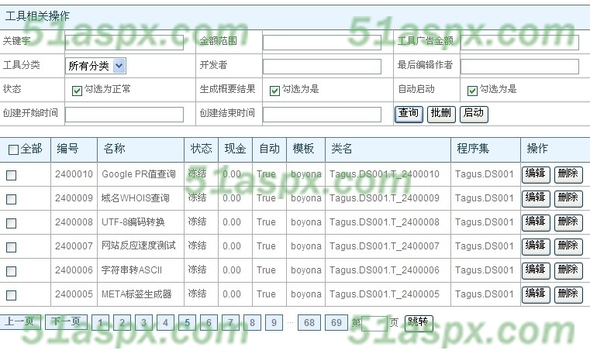Select the 2400007 ID cell
This screenshot has height=364, width=590.
pos(74,246)
